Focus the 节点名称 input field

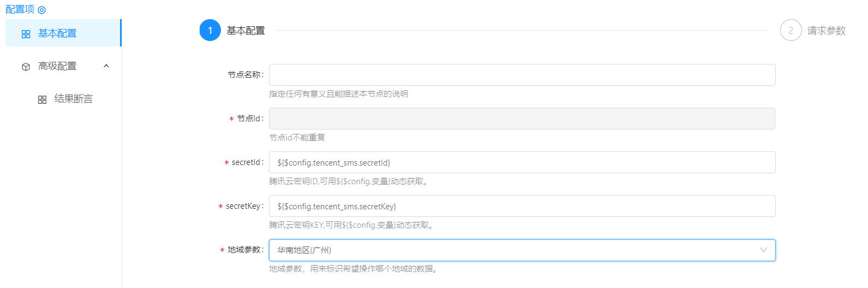click(522, 75)
